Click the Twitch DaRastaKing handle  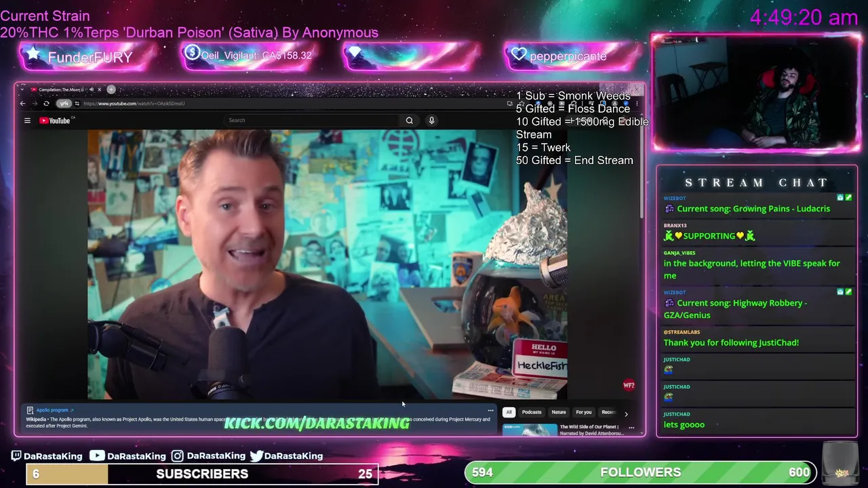tap(47, 456)
